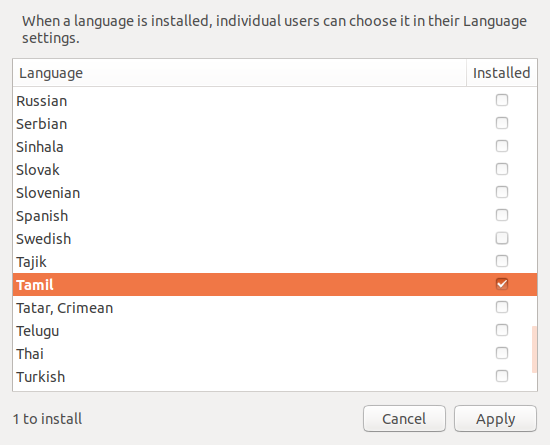Enable the Serbian language checkbox
Screen dimensions: 550x445
pos(502,123)
